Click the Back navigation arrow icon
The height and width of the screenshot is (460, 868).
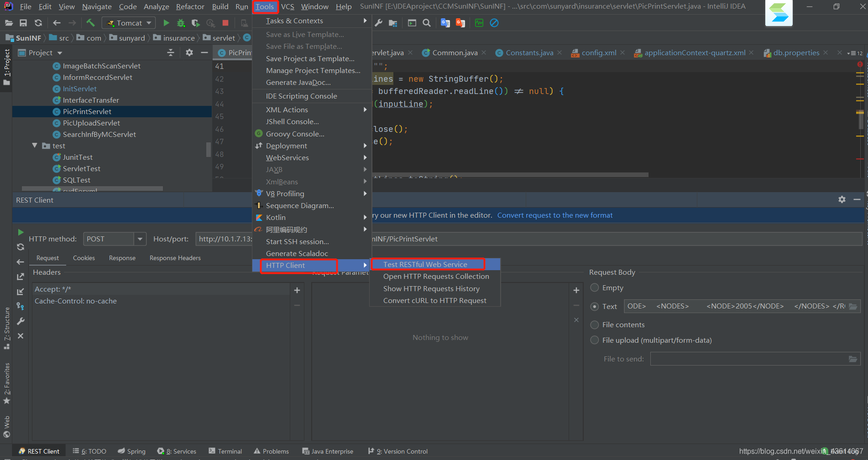57,23
